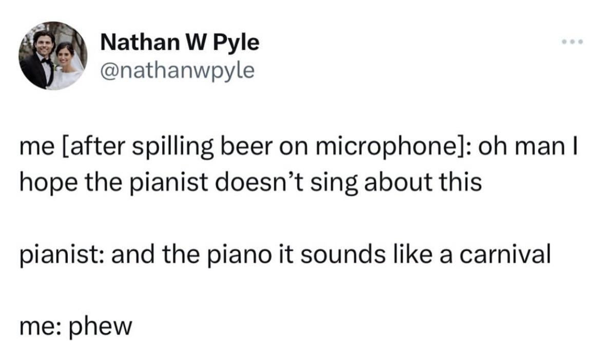
Task: Click the word "Pyle" in the display name
Action: [236, 43]
